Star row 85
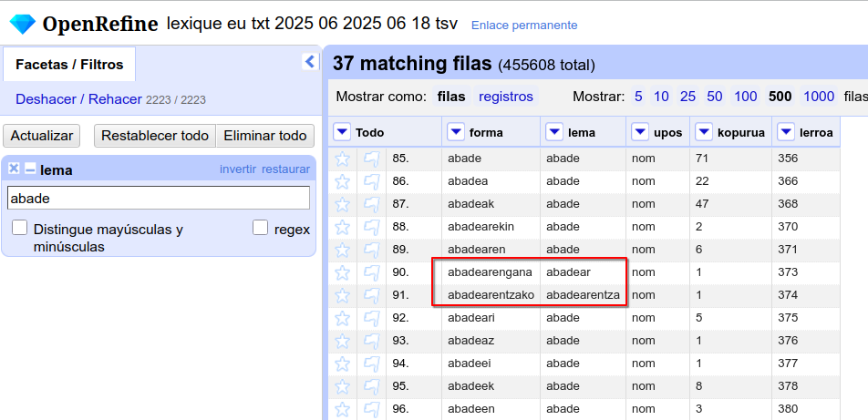This screenshot has height=420, width=868. click(343, 159)
